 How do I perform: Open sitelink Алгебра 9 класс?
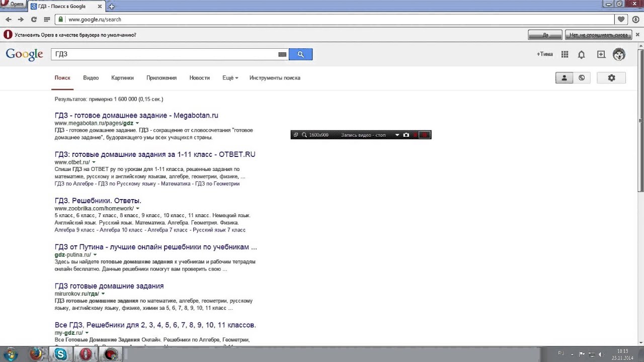(x=74, y=230)
